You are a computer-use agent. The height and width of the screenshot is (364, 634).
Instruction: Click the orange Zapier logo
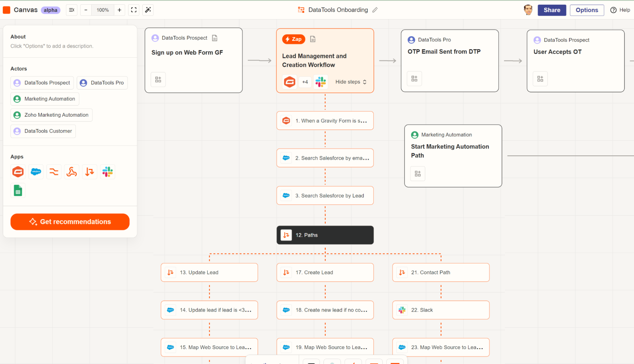pos(6,10)
